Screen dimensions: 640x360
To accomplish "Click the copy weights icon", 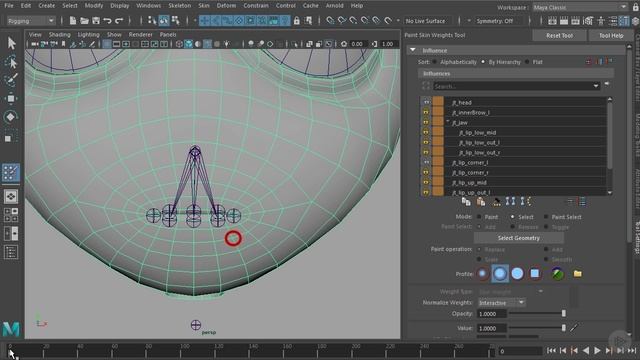I will click(x=466, y=201).
